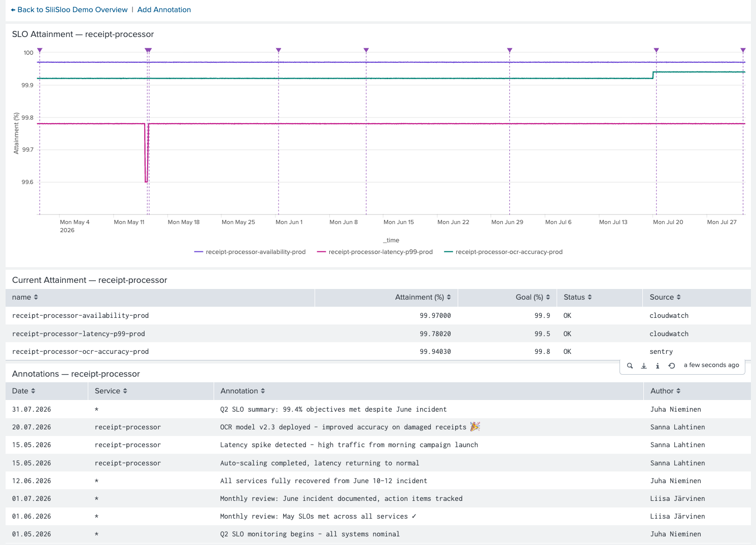
Task: Click the attainment value 99.78020
Action: [x=435, y=334]
